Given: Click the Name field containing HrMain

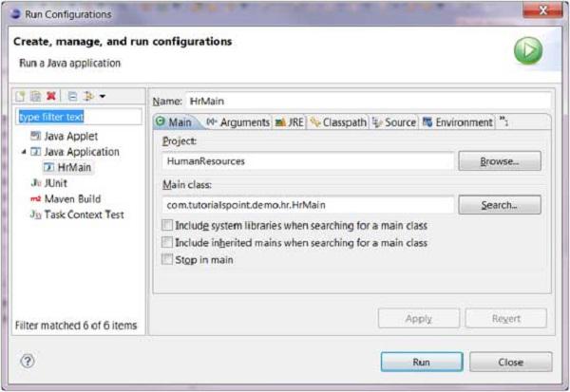Looking at the screenshot, I should click(369, 101).
